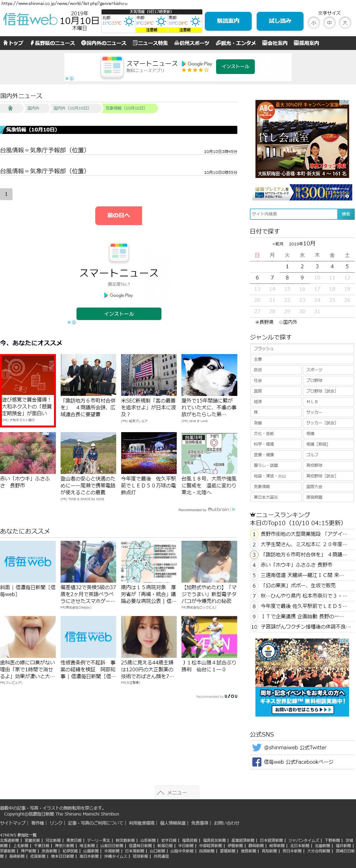Open the 長野県のニュース navigation menu
This screenshot has height=868, width=356.
click(52, 43)
